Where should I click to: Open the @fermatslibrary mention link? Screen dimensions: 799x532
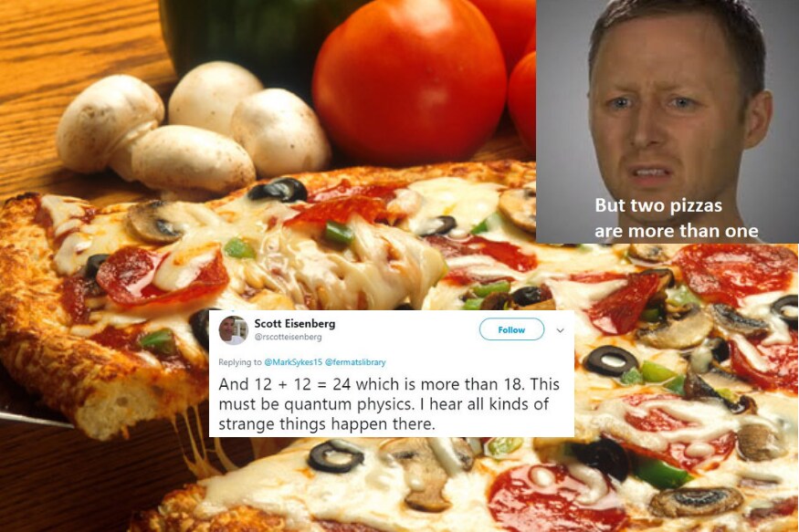point(355,362)
